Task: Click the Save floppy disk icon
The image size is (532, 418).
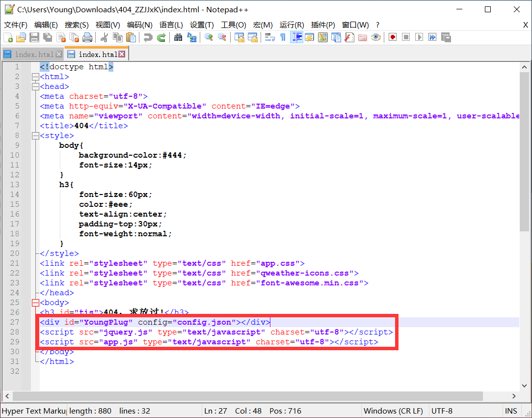Action: coord(34,37)
